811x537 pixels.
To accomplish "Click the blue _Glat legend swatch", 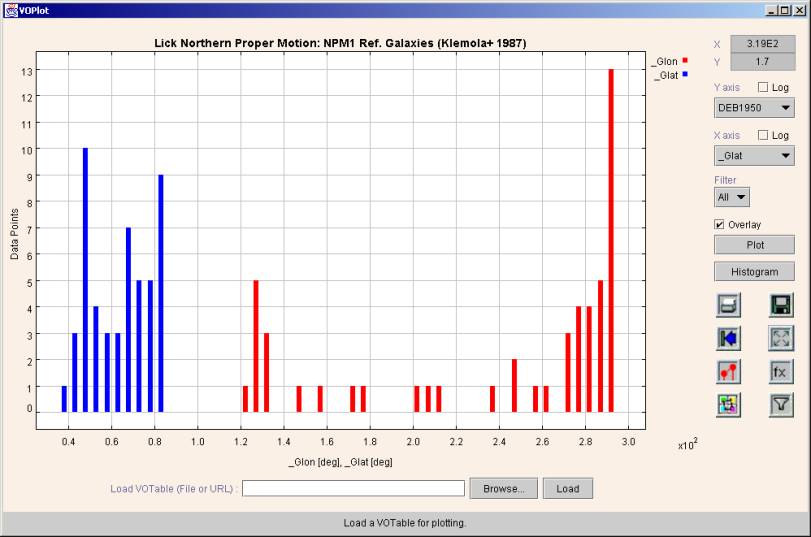I will click(685, 74).
